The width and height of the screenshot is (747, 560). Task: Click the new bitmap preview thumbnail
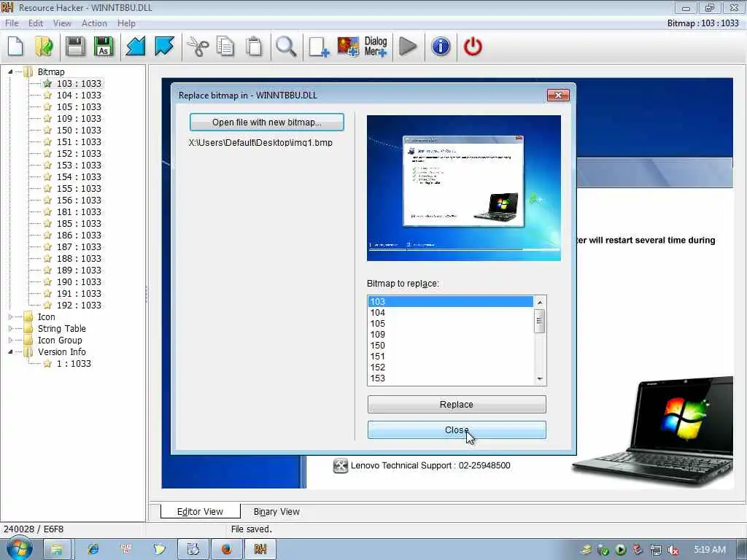pos(463,188)
